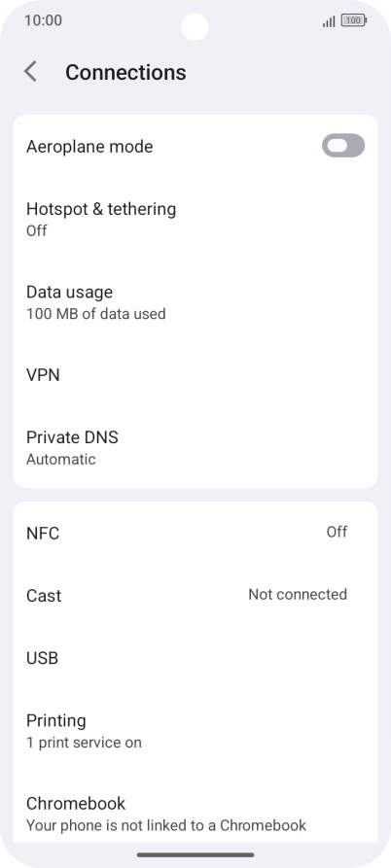Open Chromebook link settings
Image resolution: width=391 pixels, height=868 pixels.
tap(195, 814)
